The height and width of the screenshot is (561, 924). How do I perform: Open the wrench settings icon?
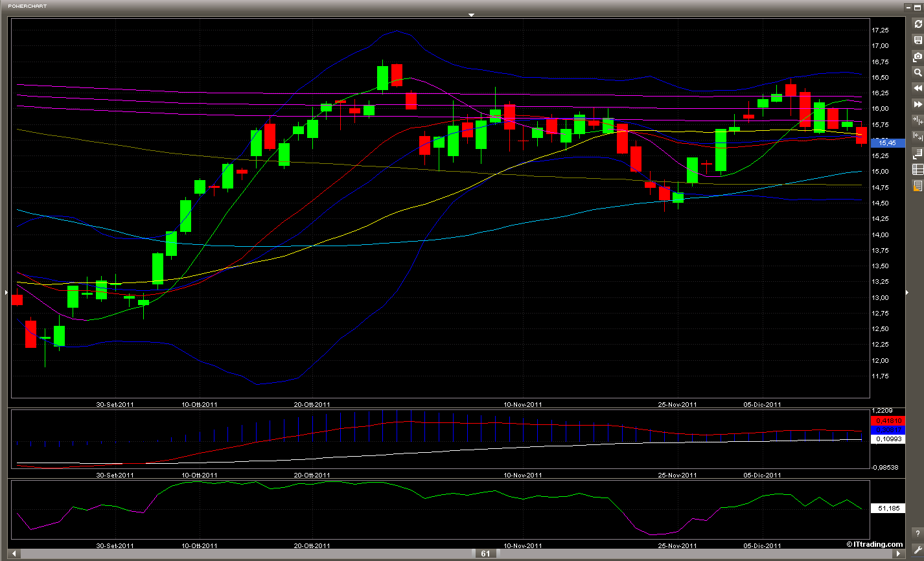click(918, 549)
